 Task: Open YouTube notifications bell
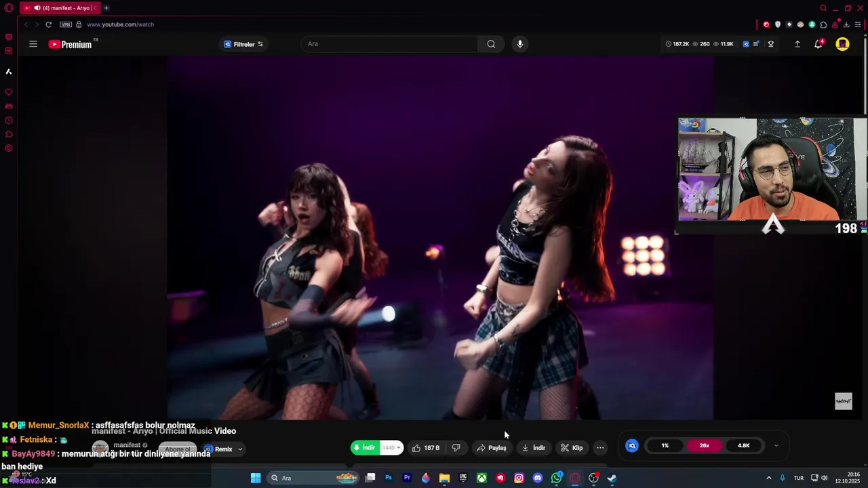(818, 44)
